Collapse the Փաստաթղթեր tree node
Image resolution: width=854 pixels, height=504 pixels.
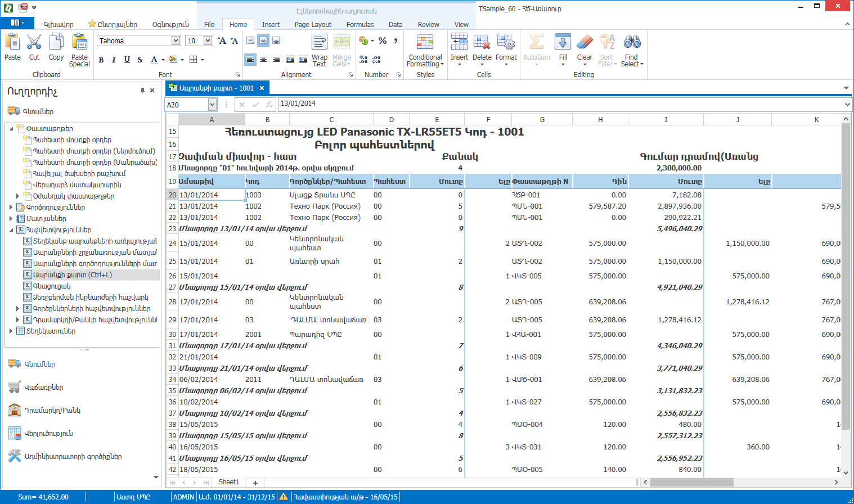click(11, 129)
